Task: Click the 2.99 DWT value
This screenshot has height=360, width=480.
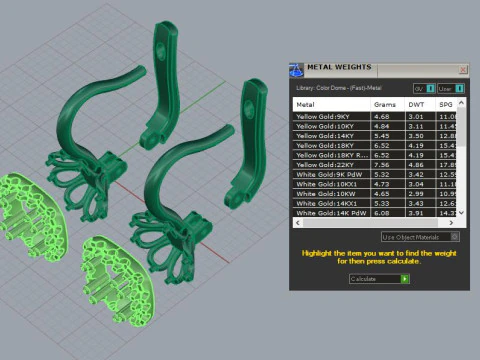Action: pyautogui.click(x=416, y=194)
